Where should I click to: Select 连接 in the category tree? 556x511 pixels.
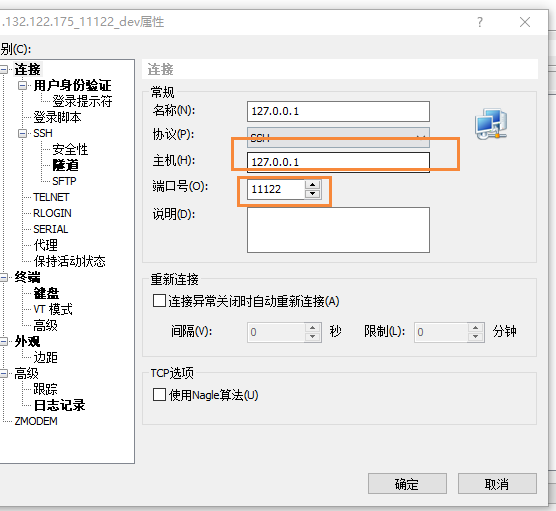pyautogui.click(x=28, y=69)
